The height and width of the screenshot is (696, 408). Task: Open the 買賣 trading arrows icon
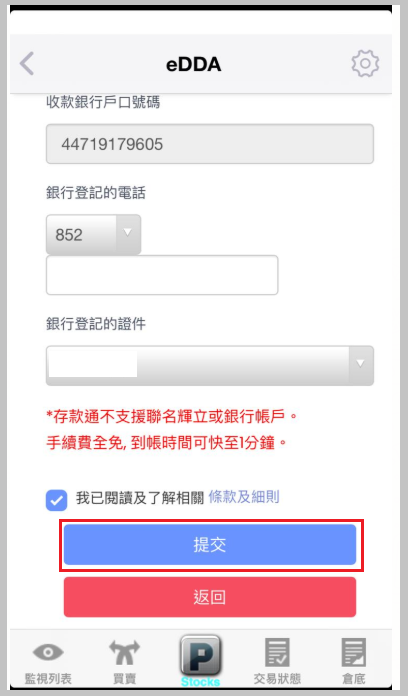point(124,652)
